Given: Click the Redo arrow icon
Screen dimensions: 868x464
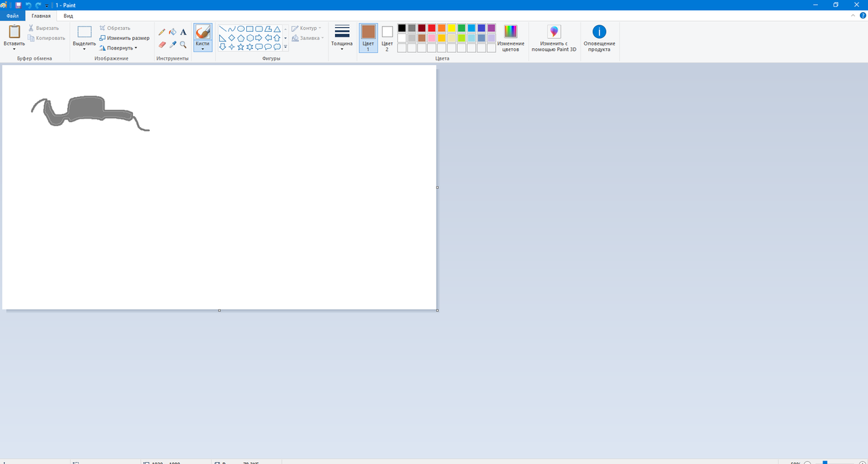Looking at the screenshot, I should pos(38,5).
